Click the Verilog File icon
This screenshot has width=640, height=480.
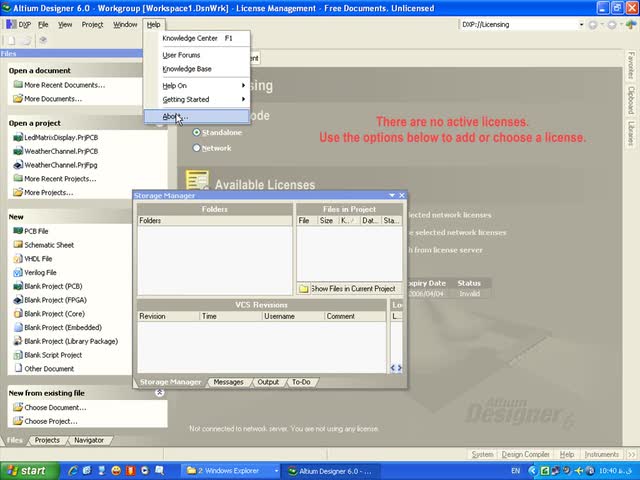18,272
